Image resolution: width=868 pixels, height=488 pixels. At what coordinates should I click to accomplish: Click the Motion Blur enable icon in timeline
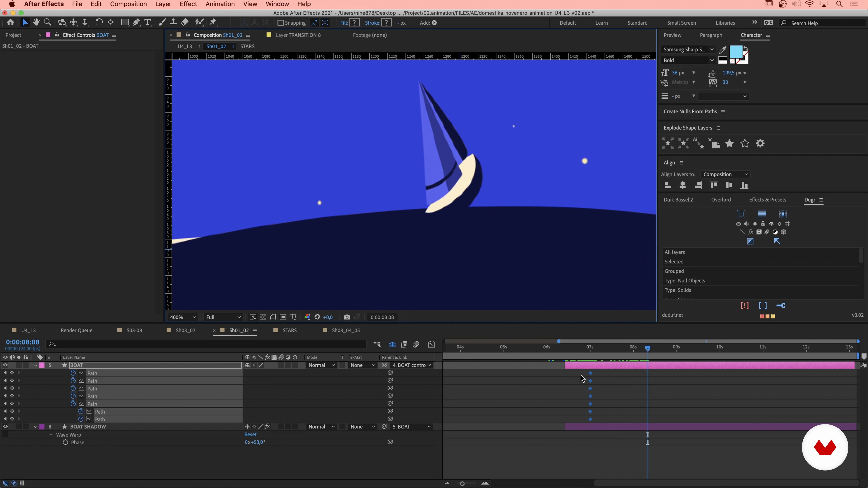point(416,345)
